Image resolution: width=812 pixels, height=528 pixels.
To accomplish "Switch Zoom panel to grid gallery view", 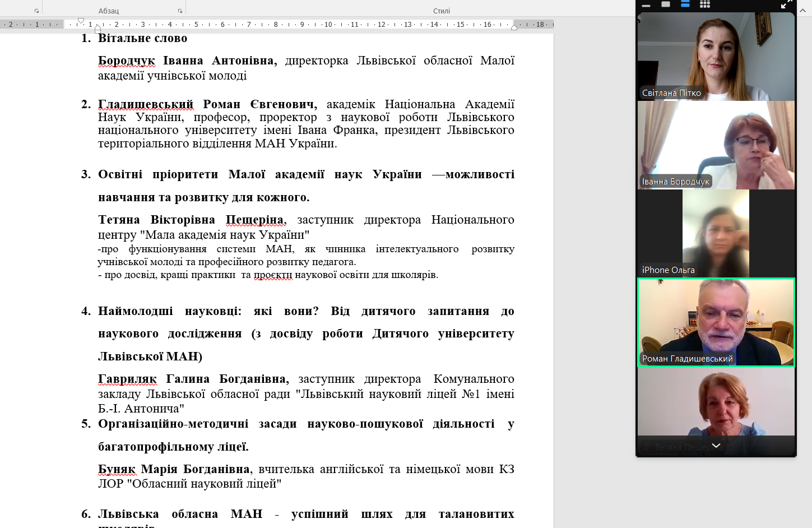I will [705, 4].
